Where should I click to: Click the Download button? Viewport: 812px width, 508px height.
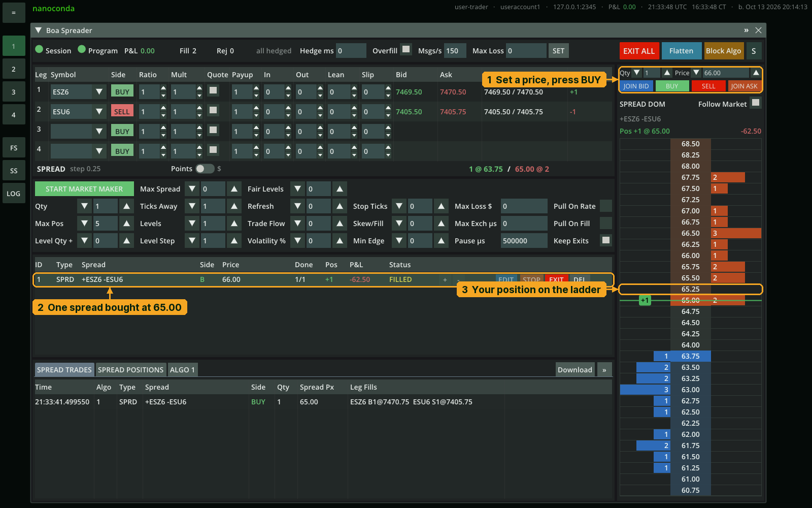(575, 370)
